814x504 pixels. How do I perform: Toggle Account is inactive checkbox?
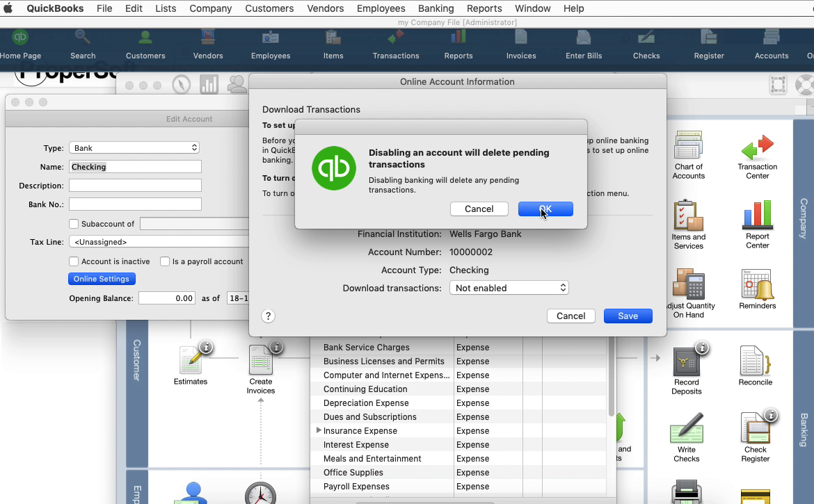[x=74, y=261]
